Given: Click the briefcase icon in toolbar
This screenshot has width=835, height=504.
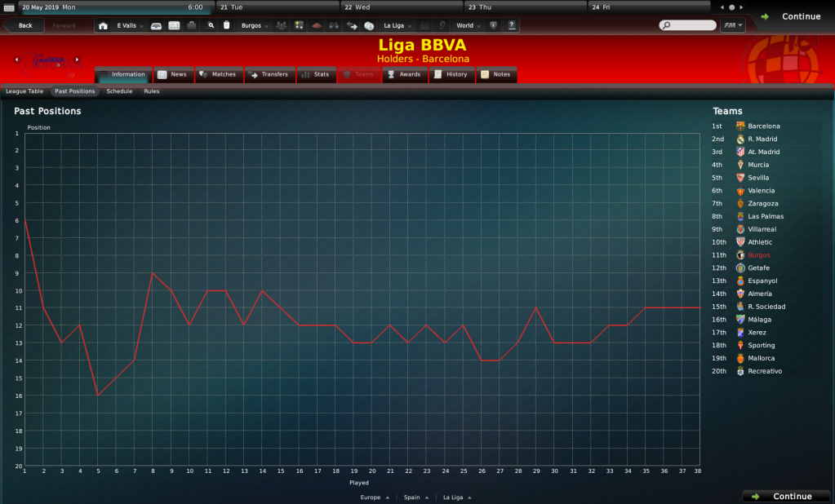Looking at the screenshot, I should click(192, 25).
